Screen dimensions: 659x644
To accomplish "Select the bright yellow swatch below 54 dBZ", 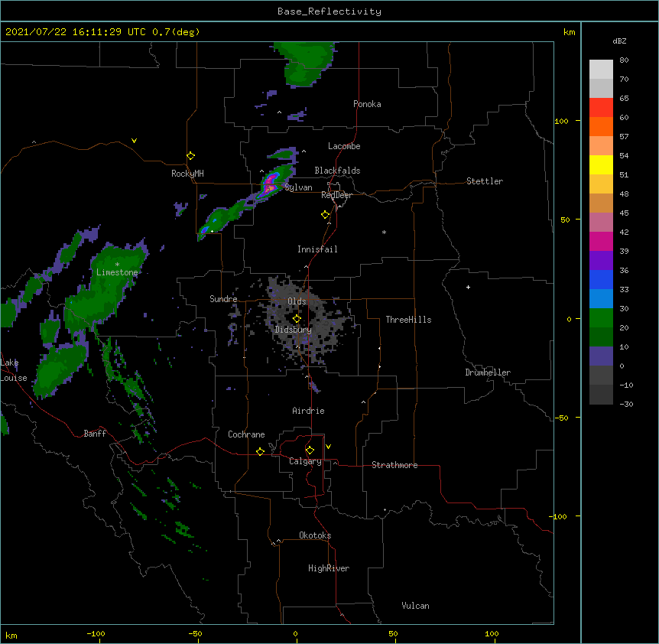I will (x=601, y=164).
